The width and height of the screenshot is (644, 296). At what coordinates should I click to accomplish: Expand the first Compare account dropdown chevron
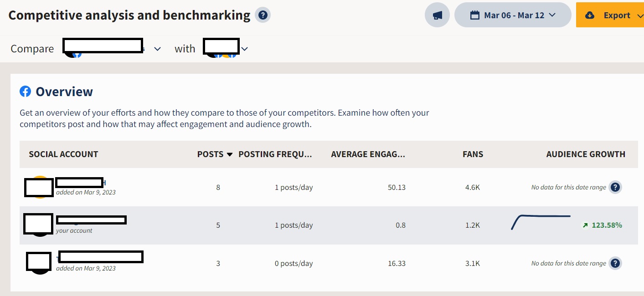click(x=157, y=49)
